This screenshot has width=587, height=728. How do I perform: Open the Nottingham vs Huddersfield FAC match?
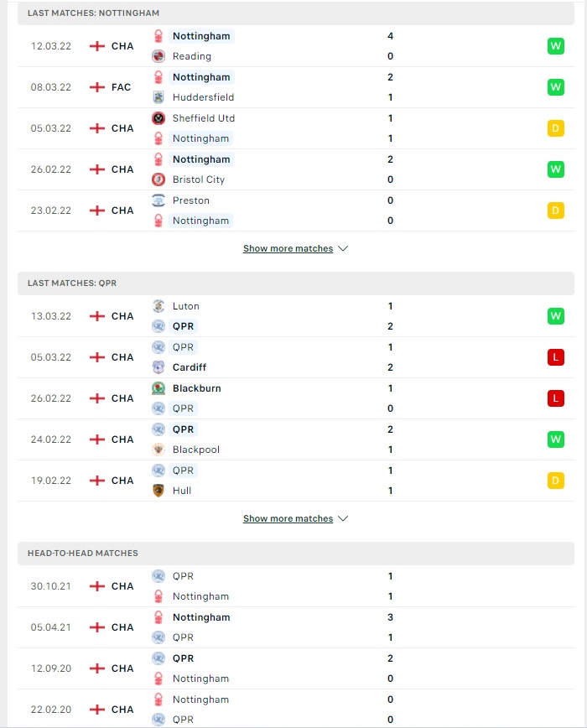(x=295, y=87)
